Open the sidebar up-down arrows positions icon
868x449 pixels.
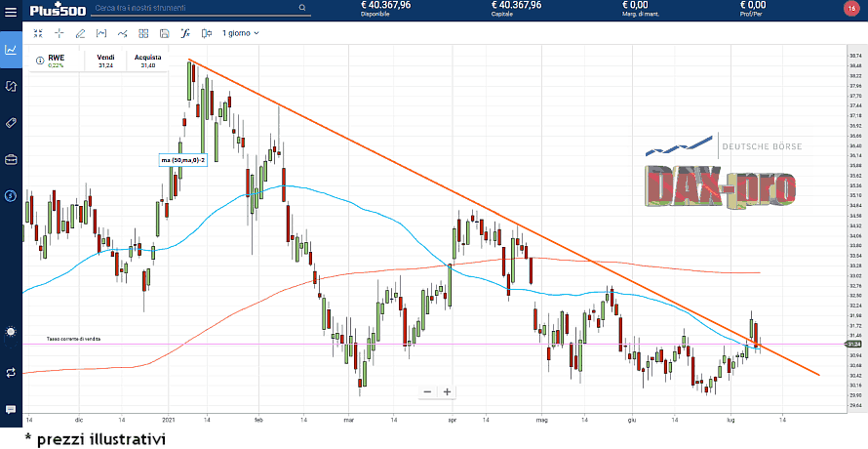[x=11, y=86]
